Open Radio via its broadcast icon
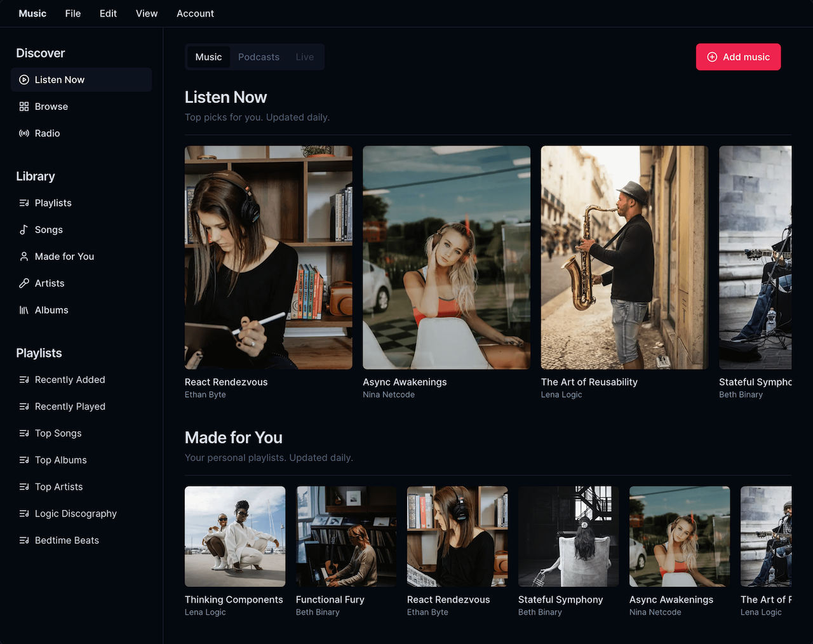 [x=24, y=133]
